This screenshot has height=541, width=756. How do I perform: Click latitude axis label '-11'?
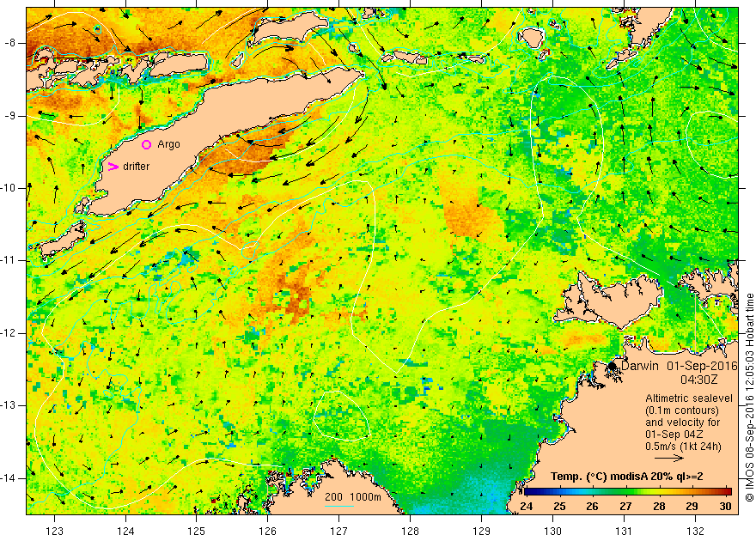point(9,260)
